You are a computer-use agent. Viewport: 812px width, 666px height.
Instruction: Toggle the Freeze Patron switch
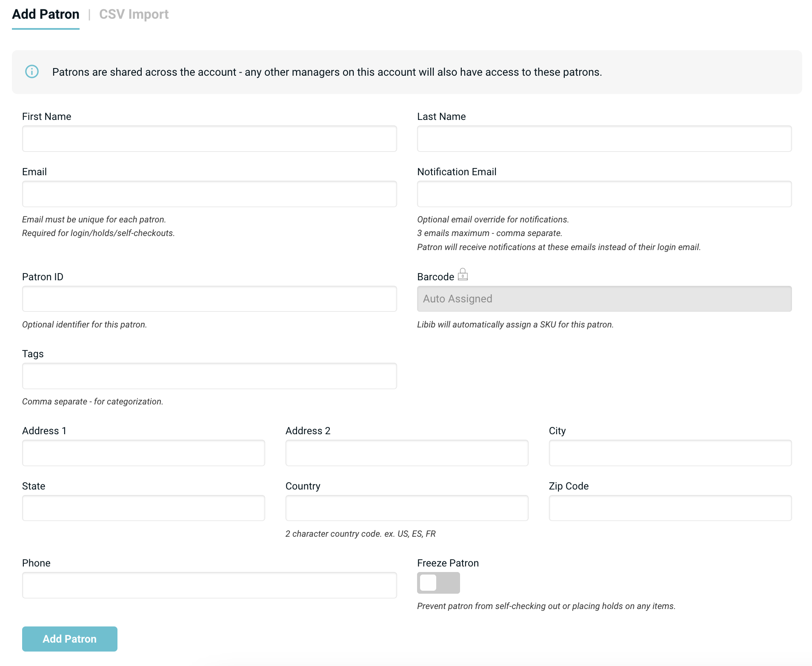click(x=438, y=583)
